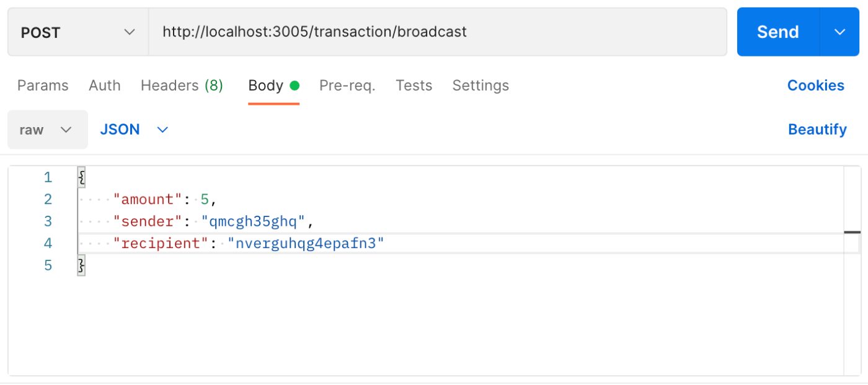Go to the Tests tab

point(414,86)
